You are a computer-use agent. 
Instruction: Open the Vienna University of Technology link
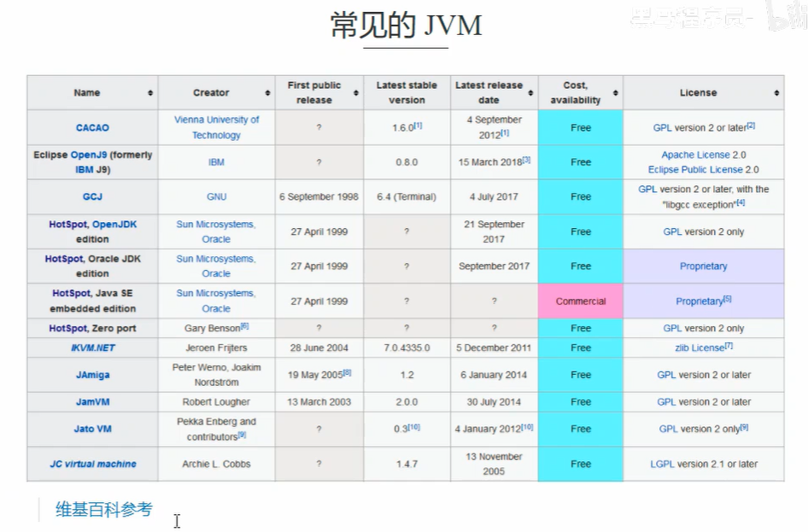[215, 127]
